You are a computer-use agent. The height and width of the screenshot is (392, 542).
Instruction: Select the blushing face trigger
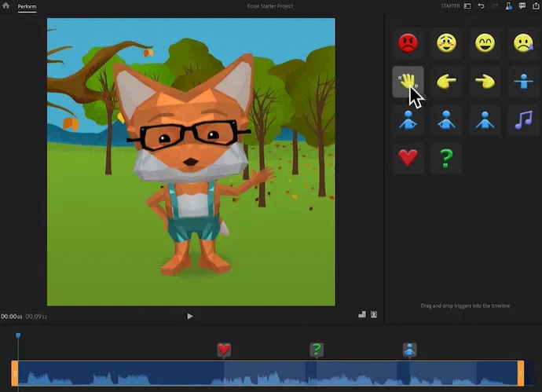coord(447,43)
